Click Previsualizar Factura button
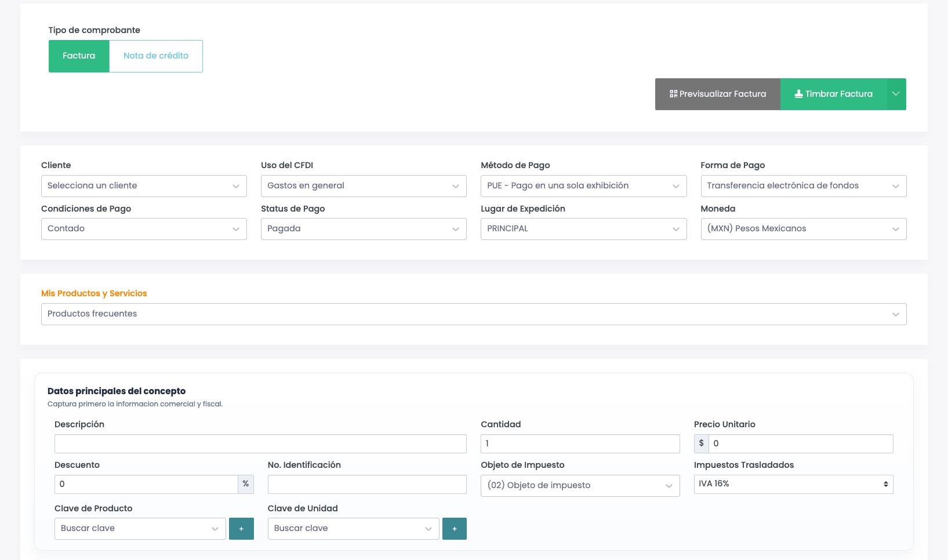This screenshot has height=560, width=948. [718, 94]
